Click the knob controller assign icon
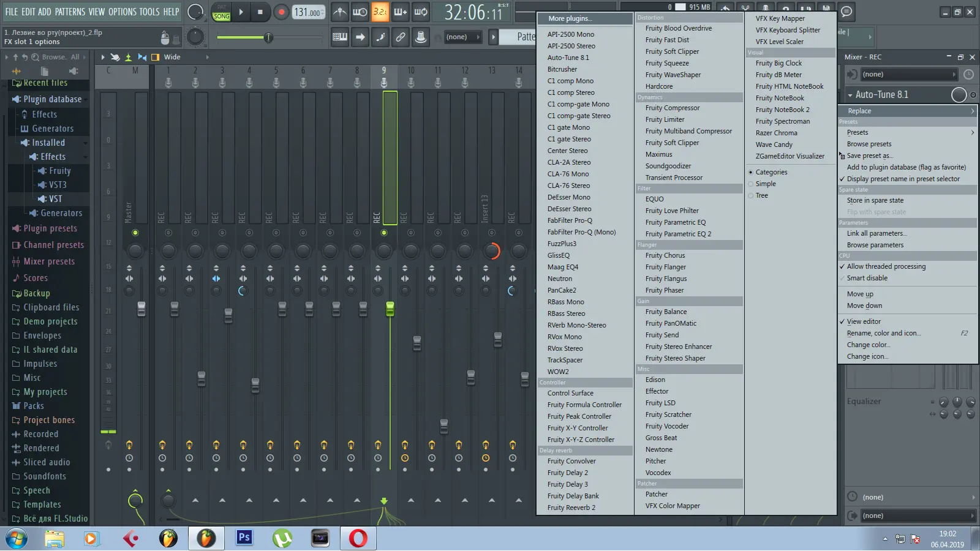The height and width of the screenshot is (551, 980). pos(421,37)
